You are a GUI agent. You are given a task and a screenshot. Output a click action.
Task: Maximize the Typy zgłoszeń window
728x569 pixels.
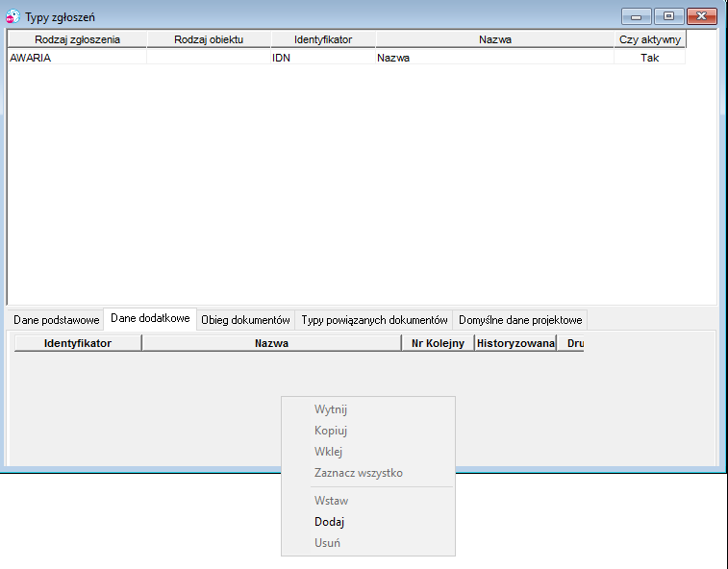click(668, 16)
